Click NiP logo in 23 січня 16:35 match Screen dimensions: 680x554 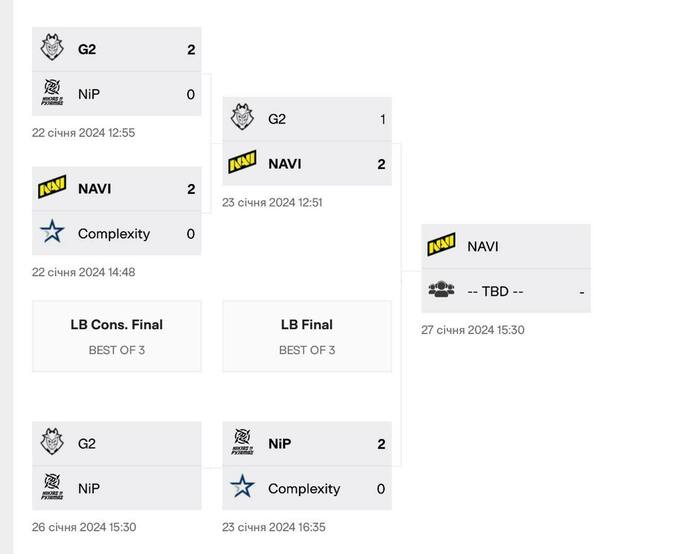[242, 443]
